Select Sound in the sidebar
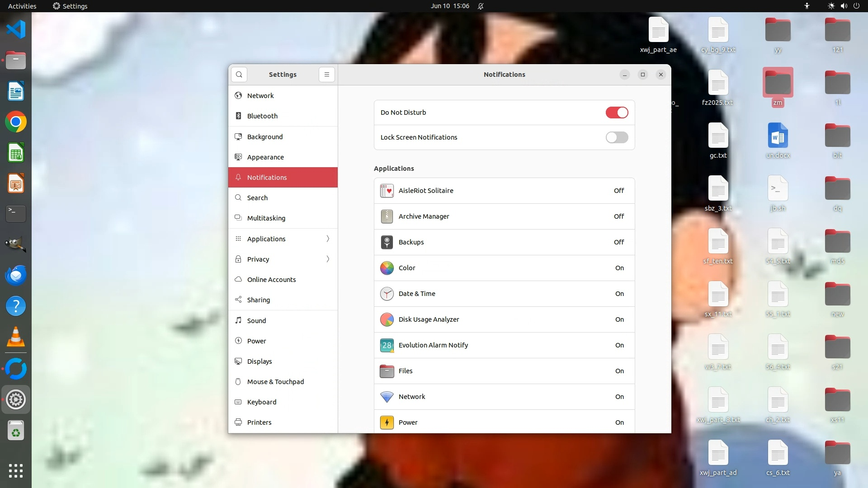Screen dimensions: 868x488 click(x=256, y=321)
